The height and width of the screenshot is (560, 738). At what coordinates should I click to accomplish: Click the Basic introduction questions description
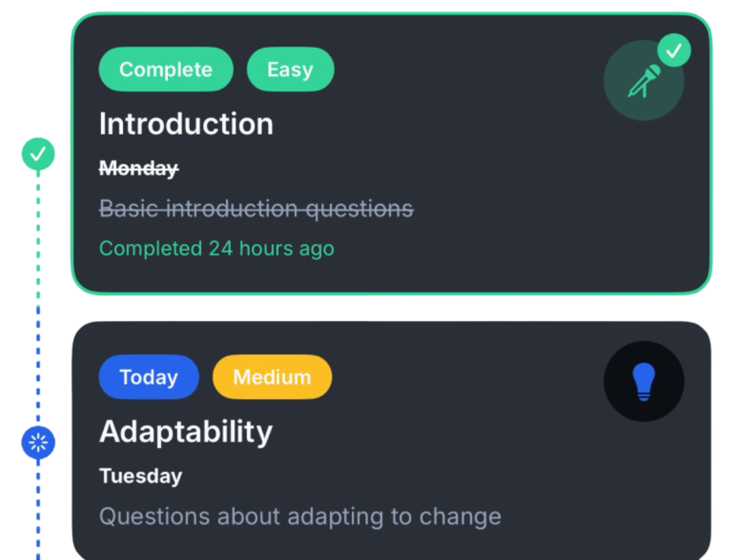click(x=256, y=208)
